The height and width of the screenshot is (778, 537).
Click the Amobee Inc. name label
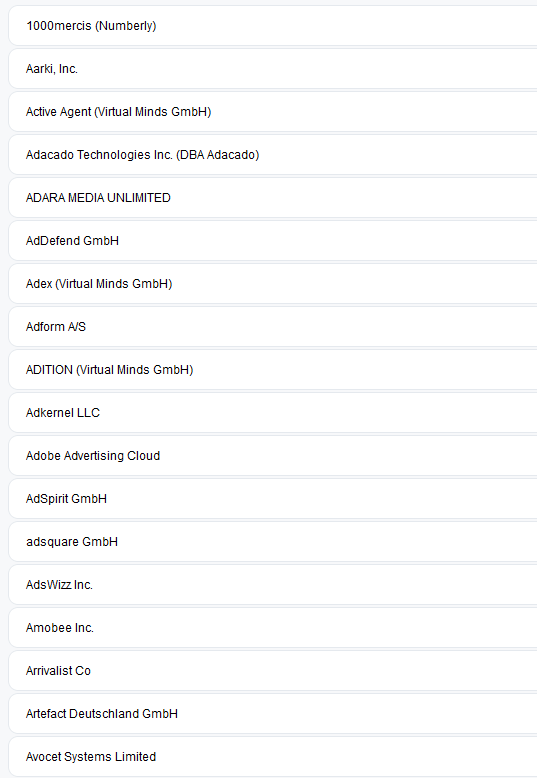tap(60, 628)
